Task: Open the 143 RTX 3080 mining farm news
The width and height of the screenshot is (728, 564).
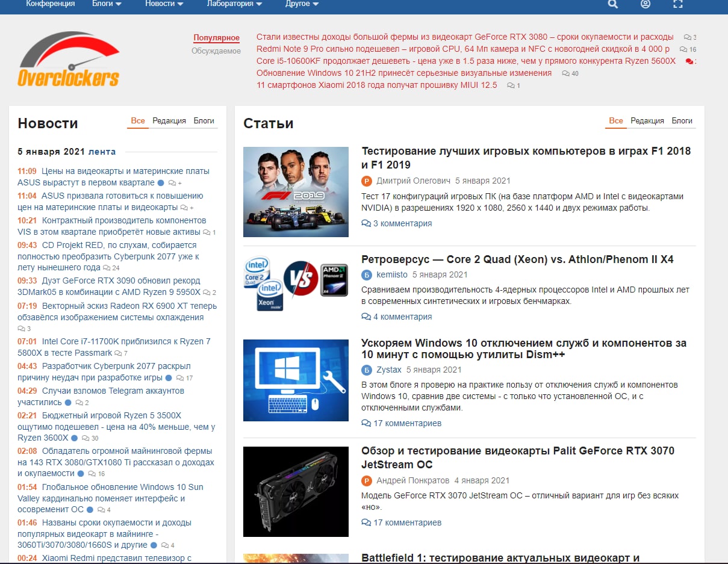Action: click(x=115, y=462)
